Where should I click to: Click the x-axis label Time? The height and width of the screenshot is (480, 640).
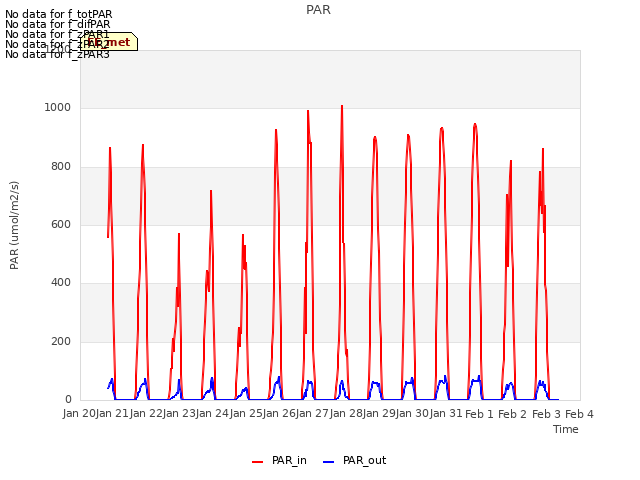click(566, 429)
